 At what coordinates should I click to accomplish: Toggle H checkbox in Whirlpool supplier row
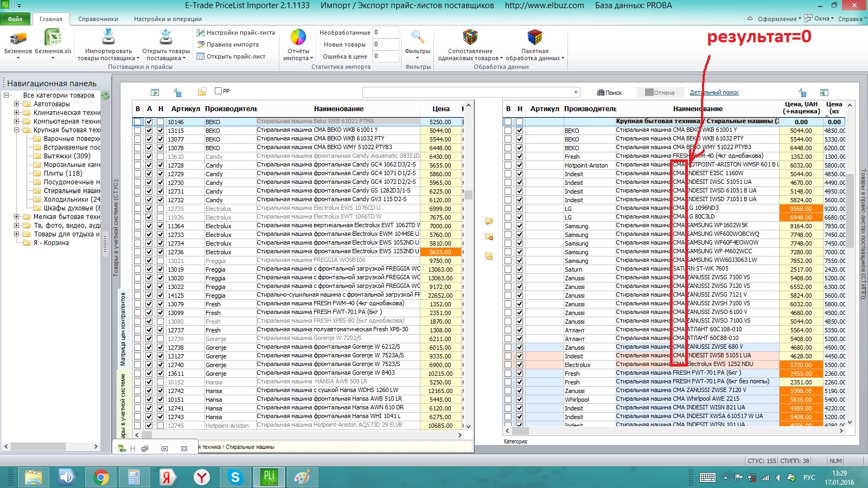click(x=520, y=400)
